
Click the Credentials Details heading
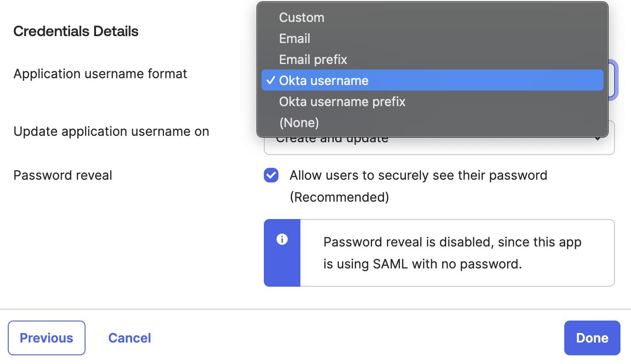click(x=76, y=31)
